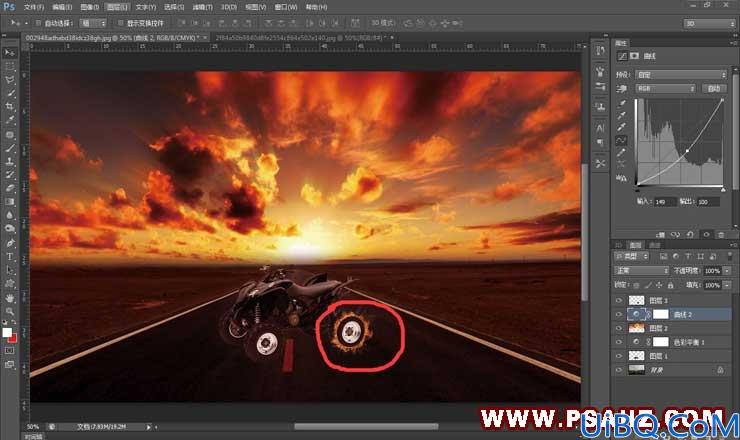Pick the black point eyedropper in Curves

click(x=622, y=103)
